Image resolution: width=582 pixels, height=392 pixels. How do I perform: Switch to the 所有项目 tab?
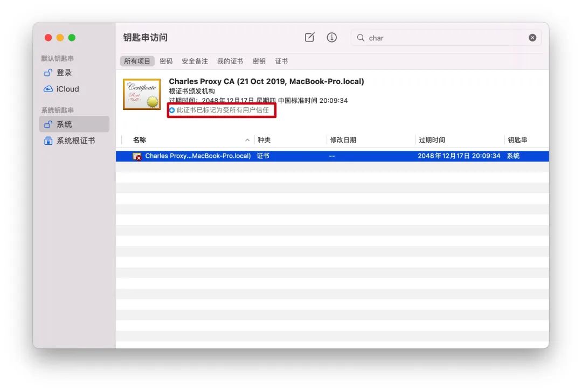[x=137, y=61]
